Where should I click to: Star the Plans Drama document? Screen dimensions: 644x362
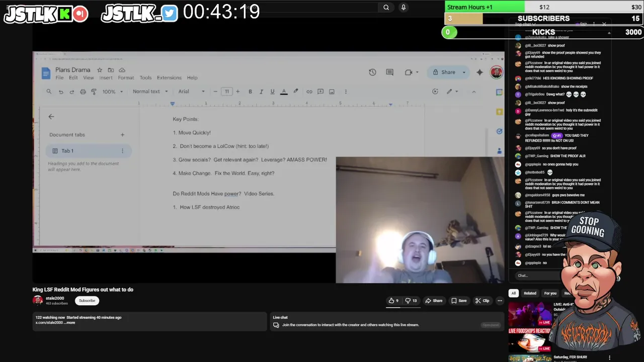tap(100, 70)
